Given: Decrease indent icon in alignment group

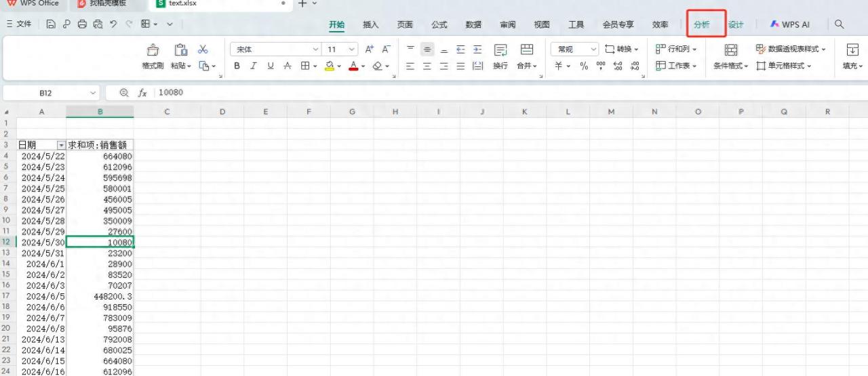Looking at the screenshot, I should pos(461,49).
